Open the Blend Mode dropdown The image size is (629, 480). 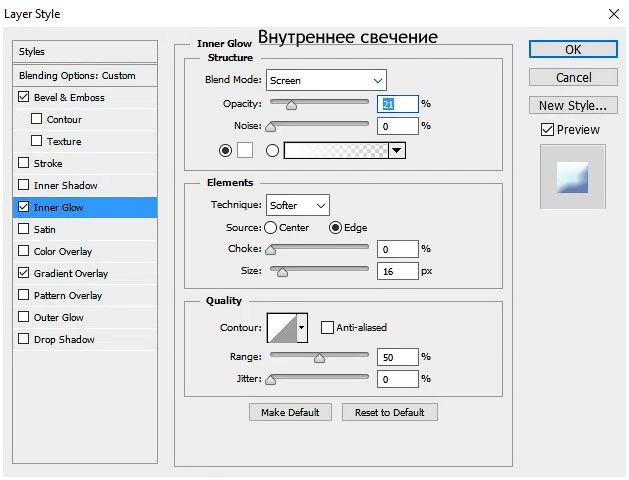(x=326, y=80)
